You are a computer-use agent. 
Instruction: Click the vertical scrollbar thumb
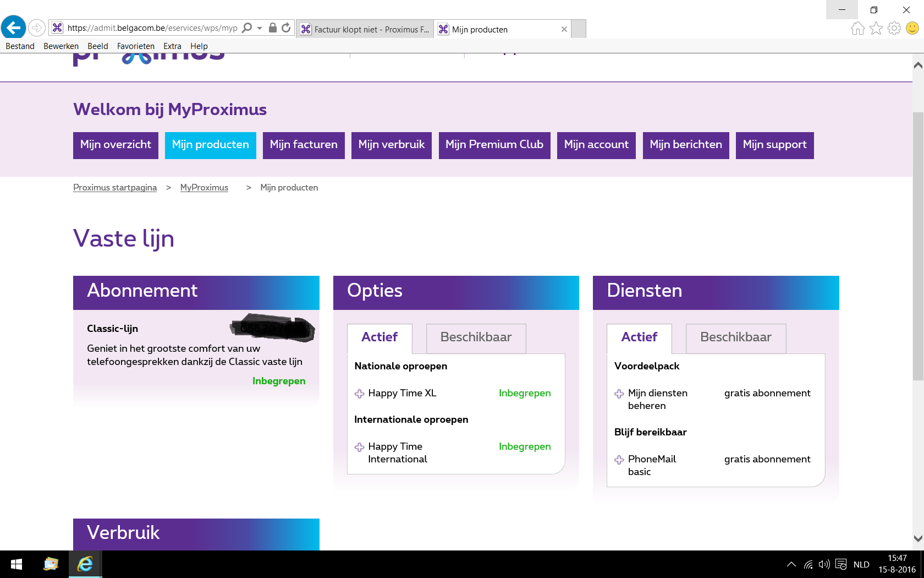coord(918,246)
